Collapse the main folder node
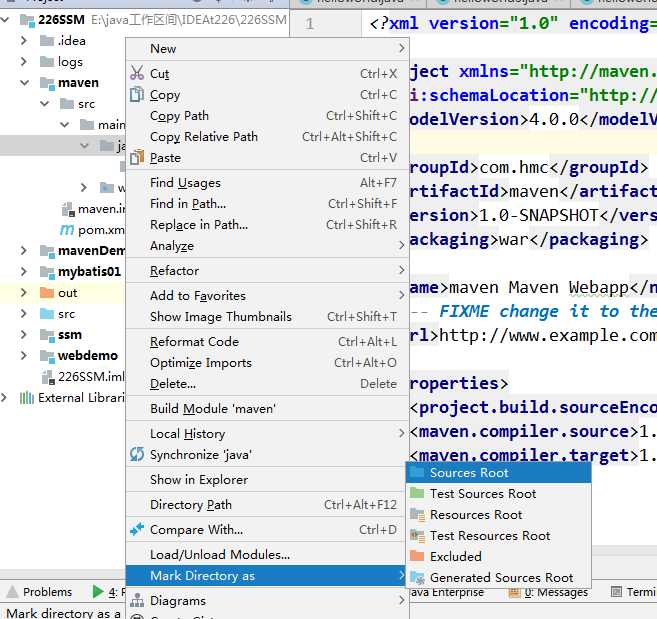The height and width of the screenshot is (619, 657). [65, 124]
